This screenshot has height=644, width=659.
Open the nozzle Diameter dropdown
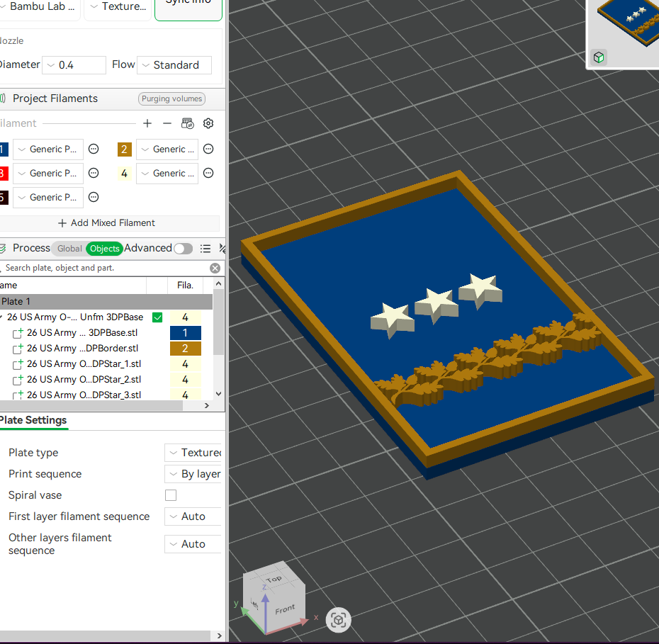74,65
